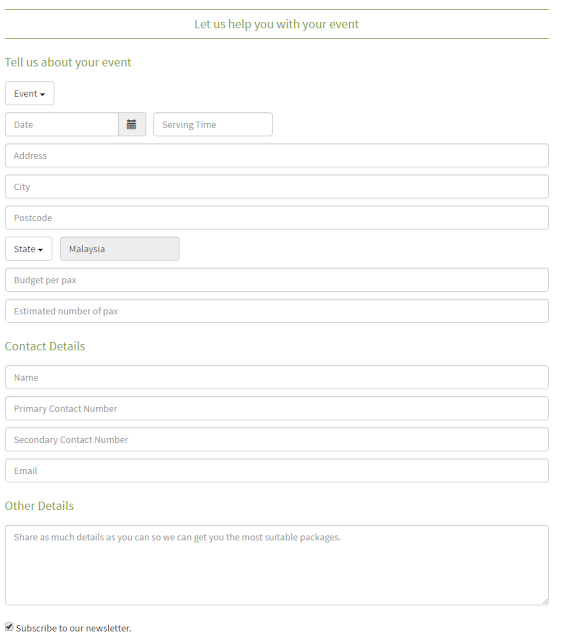Open the Event dropdown
The image size is (561, 640).
click(29, 93)
